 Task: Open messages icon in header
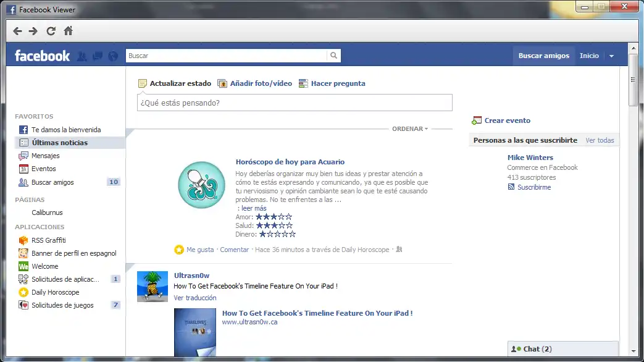click(x=98, y=56)
